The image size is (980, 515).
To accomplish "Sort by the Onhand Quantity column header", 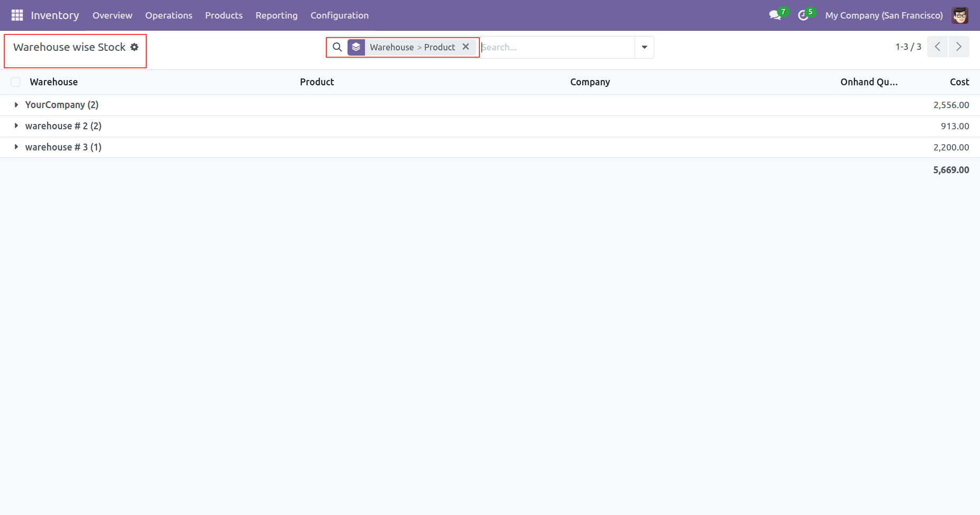I will (869, 82).
